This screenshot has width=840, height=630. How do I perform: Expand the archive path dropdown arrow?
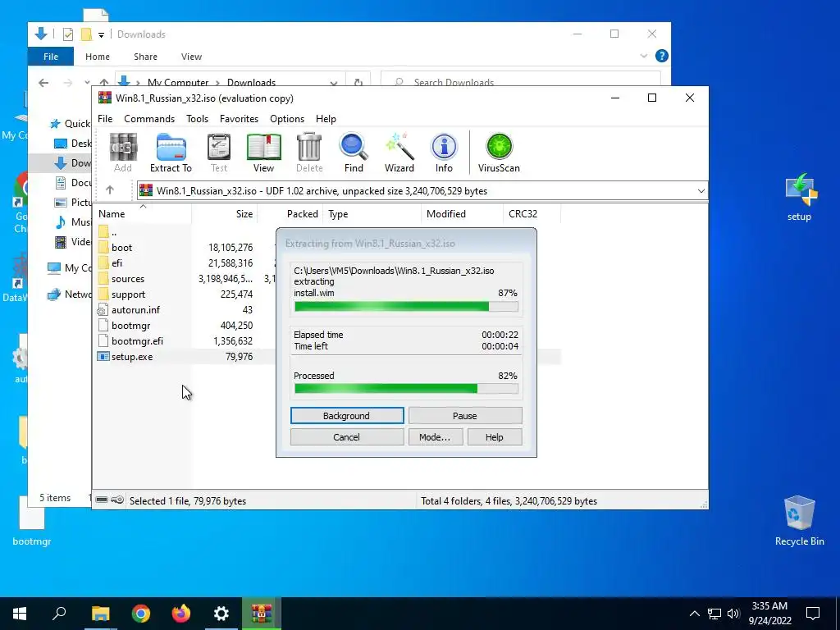701,190
